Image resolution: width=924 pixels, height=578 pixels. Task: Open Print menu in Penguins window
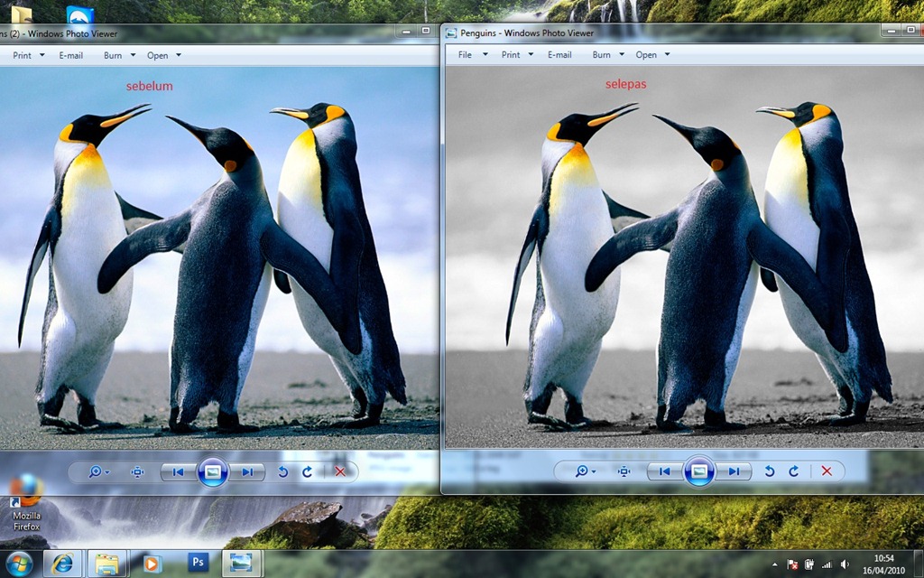pos(511,54)
